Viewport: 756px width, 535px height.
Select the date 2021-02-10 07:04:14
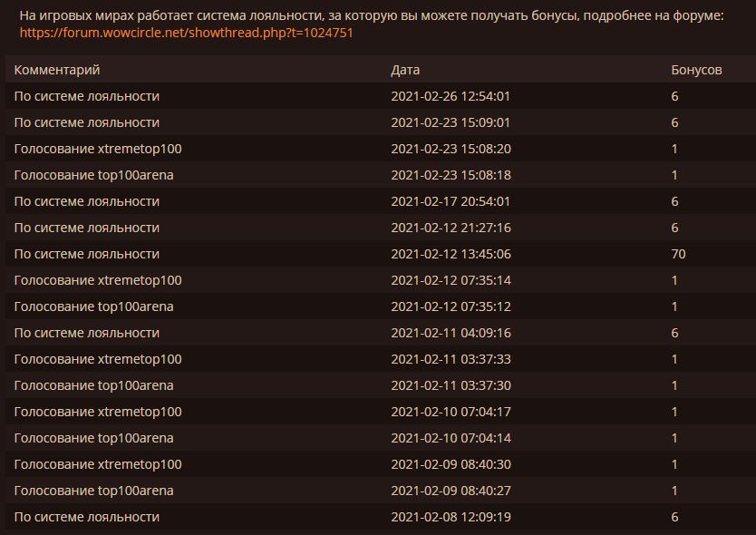(x=451, y=438)
